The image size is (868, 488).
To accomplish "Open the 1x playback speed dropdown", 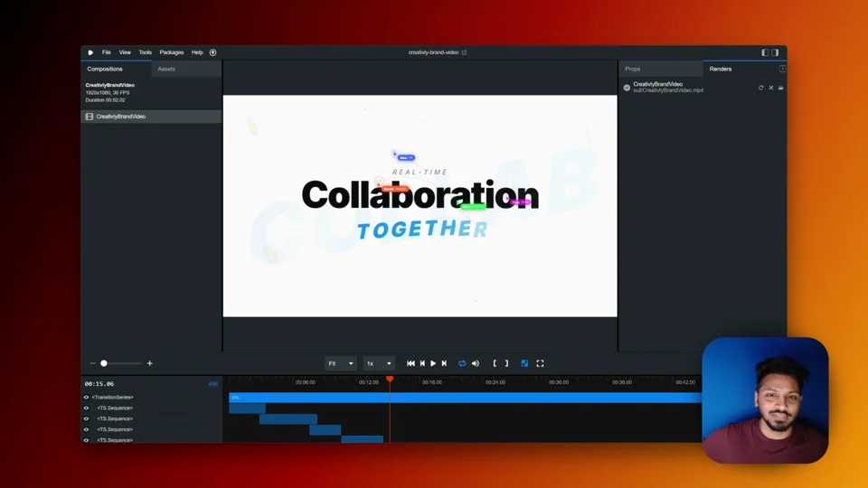I will point(379,363).
